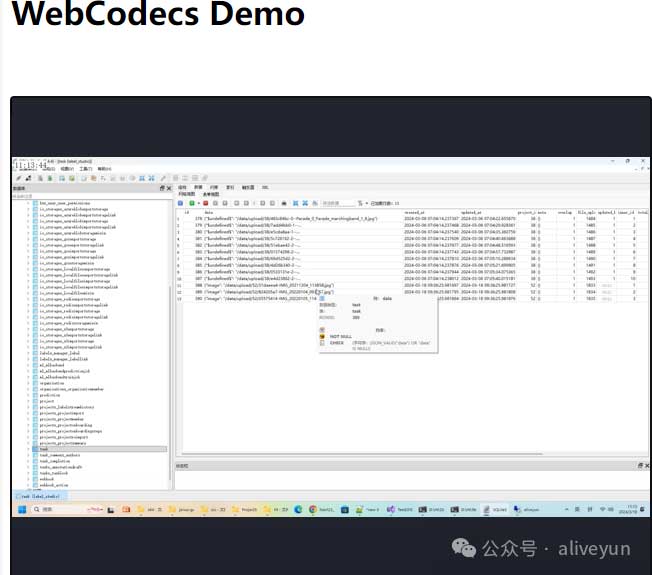This screenshot has height=575, width=652.
Task: Click the red delete row icon
Action: (x=205, y=203)
